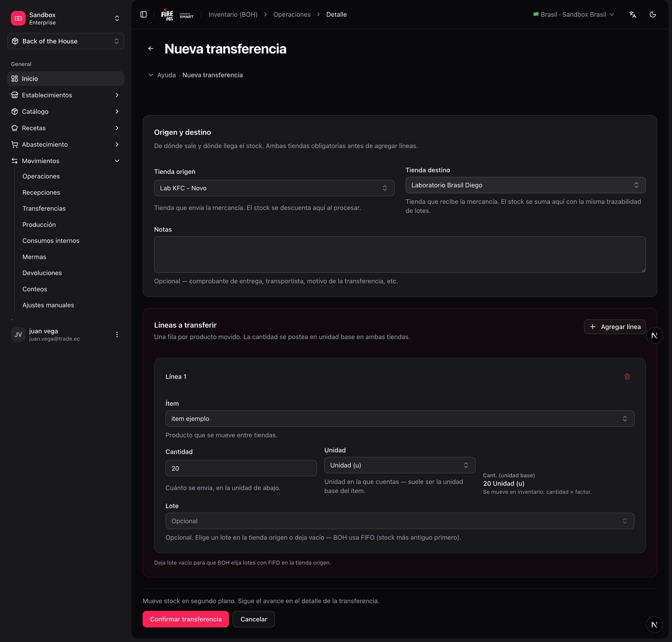Image resolution: width=672 pixels, height=642 pixels.
Task: Expand the Ayuda help section chevron
Action: (151, 75)
